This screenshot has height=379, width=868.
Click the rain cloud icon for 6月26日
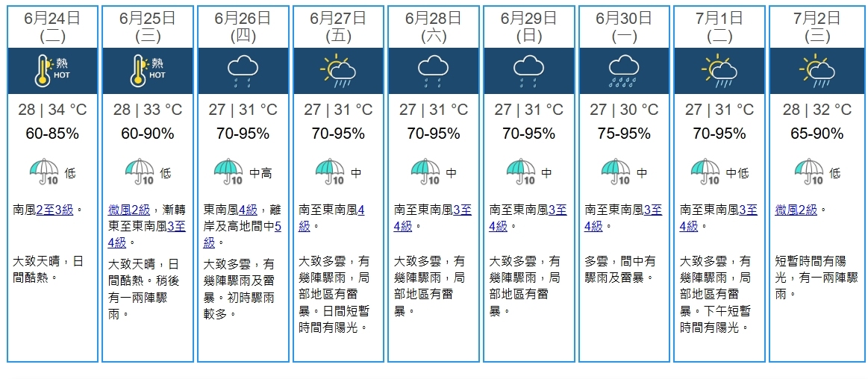[x=243, y=71]
